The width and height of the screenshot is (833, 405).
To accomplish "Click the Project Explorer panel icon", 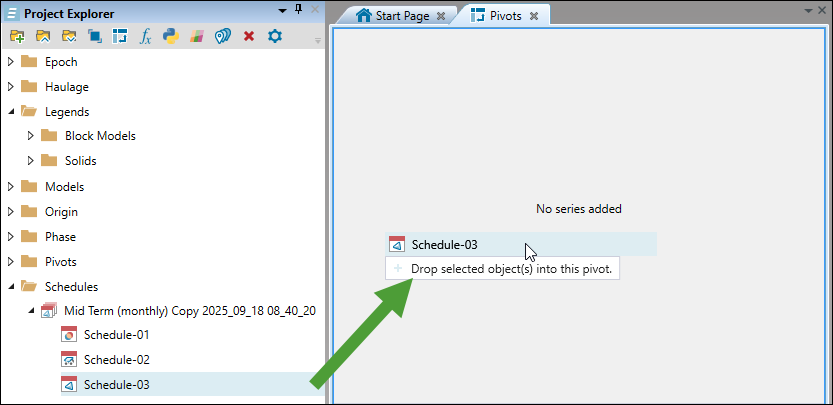I will (11, 14).
